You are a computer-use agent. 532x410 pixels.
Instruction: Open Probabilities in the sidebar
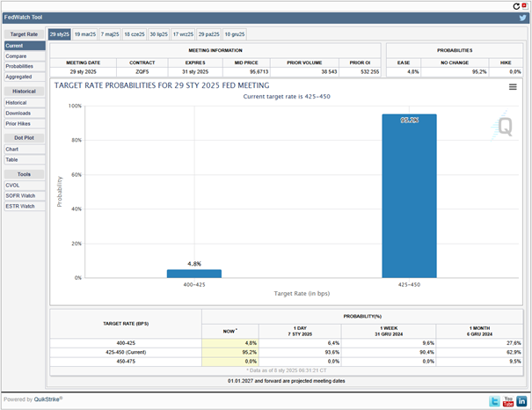tap(19, 66)
